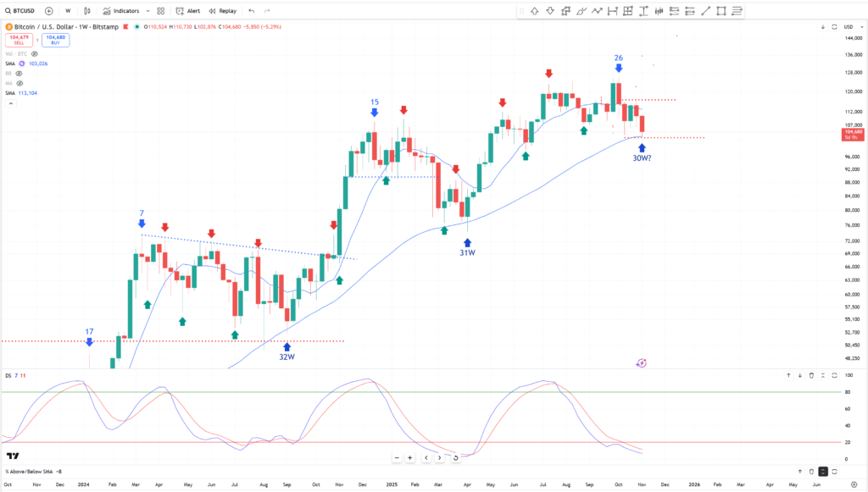The width and height of the screenshot is (868, 492).
Task: Create a new Alert
Action: coord(188,11)
